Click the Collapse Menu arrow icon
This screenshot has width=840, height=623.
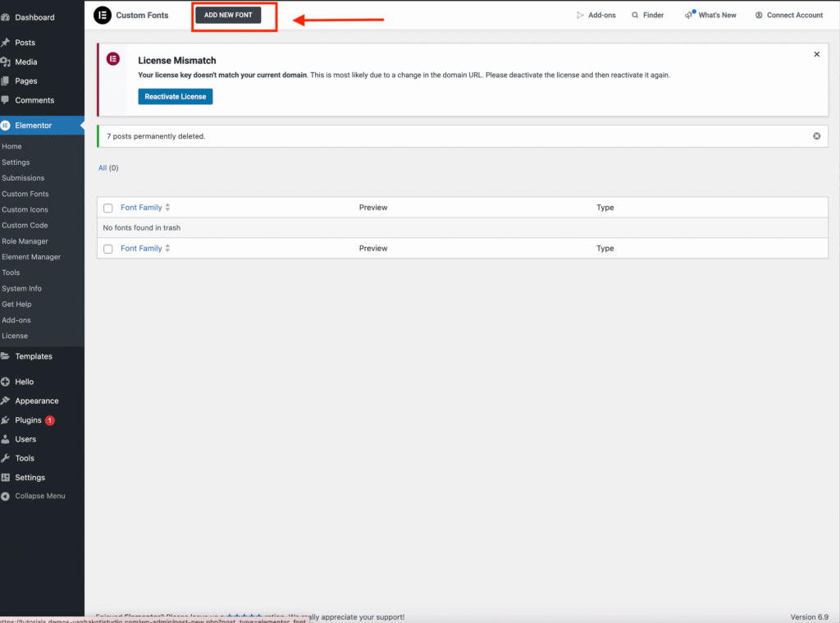pos(6,497)
